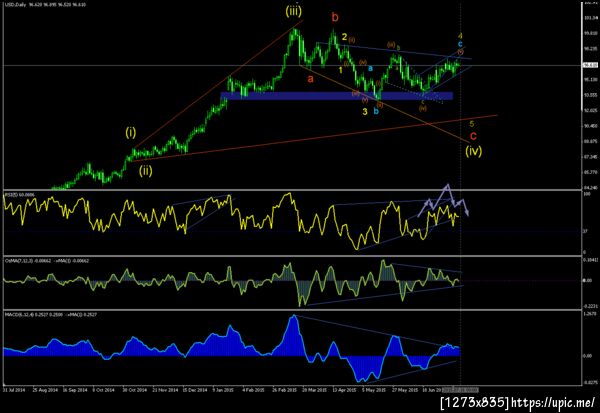Select the cyan 'b' label beside 3

point(376,111)
